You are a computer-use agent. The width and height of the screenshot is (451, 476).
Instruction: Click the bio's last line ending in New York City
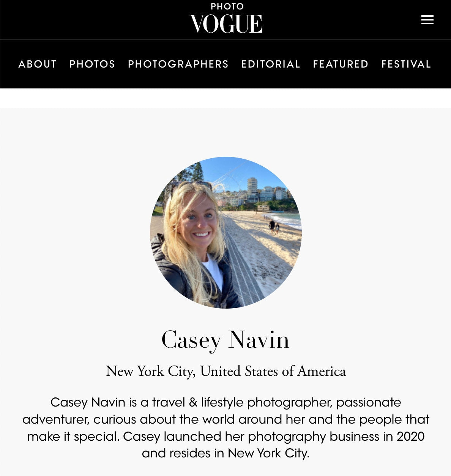[x=226, y=453]
